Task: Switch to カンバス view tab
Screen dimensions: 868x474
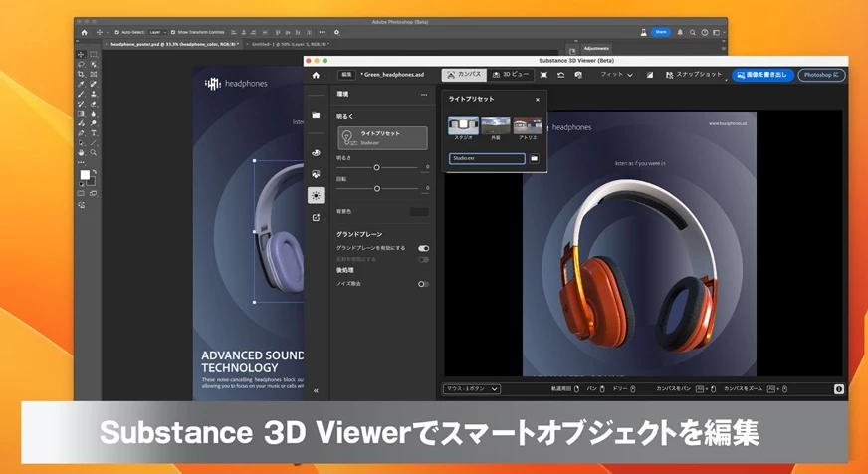Action: click(x=464, y=75)
